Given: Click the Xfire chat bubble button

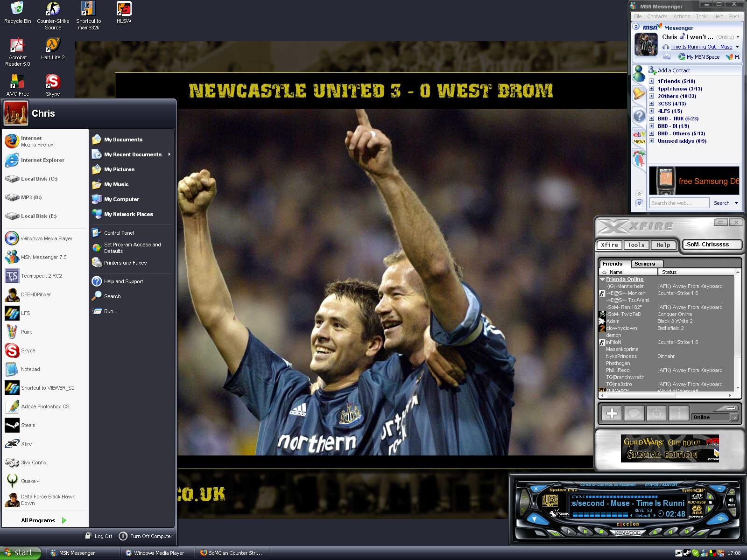Looking at the screenshot, I should click(x=634, y=413).
